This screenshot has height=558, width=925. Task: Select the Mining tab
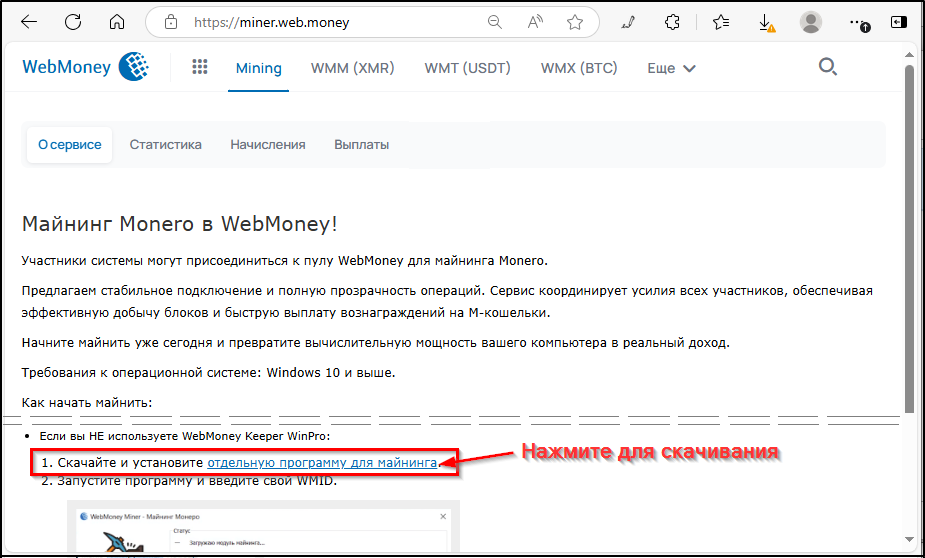[258, 68]
